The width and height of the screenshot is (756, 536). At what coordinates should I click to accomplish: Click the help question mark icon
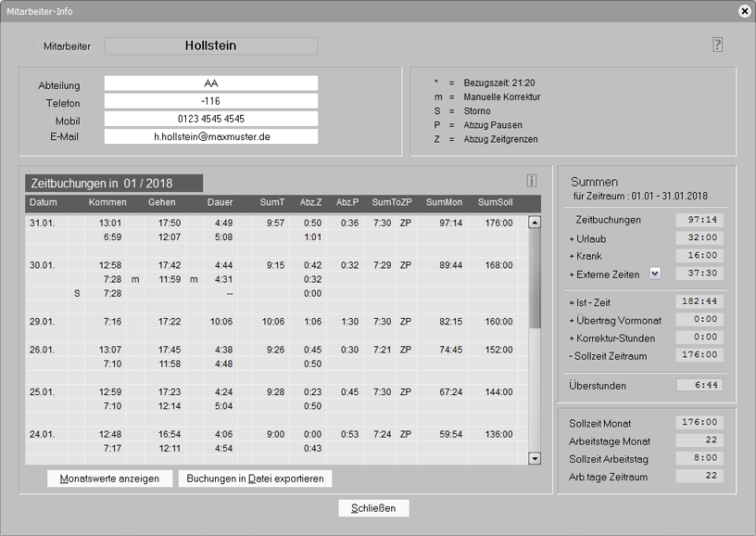(717, 45)
